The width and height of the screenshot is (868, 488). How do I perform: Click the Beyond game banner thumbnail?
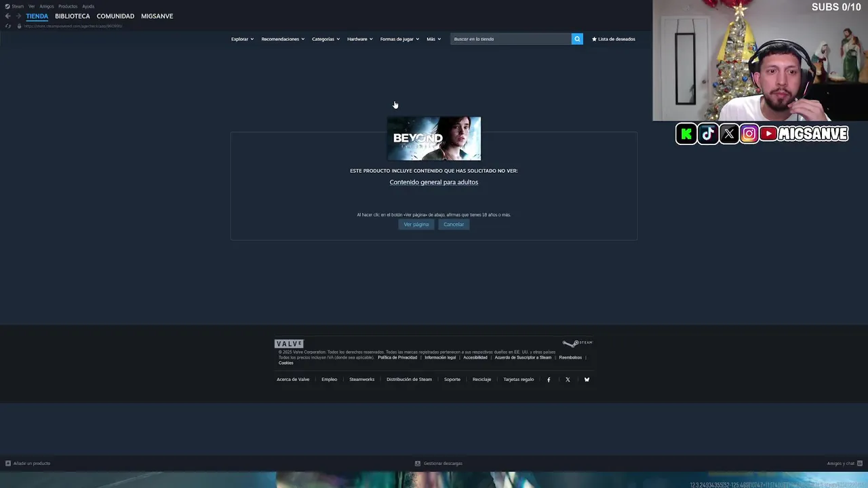click(434, 138)
